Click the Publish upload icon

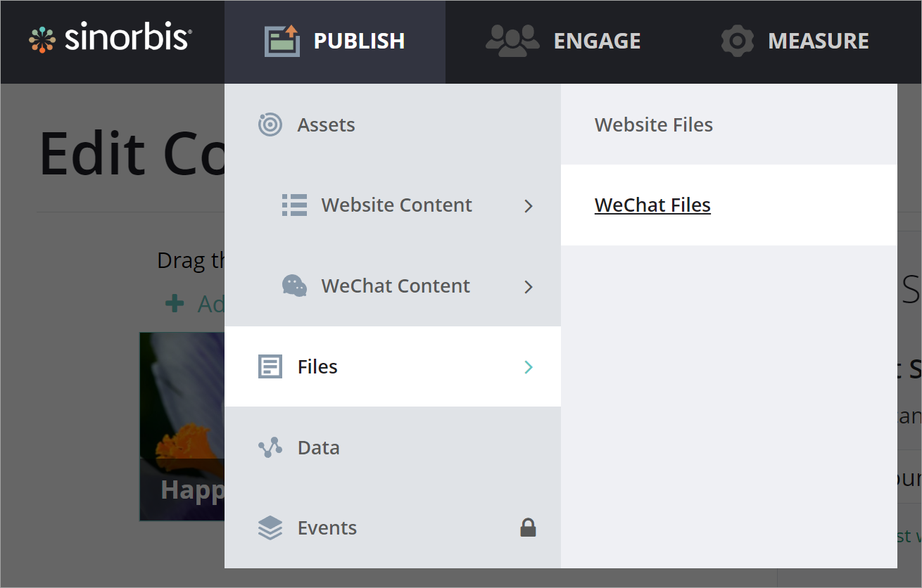282,41
